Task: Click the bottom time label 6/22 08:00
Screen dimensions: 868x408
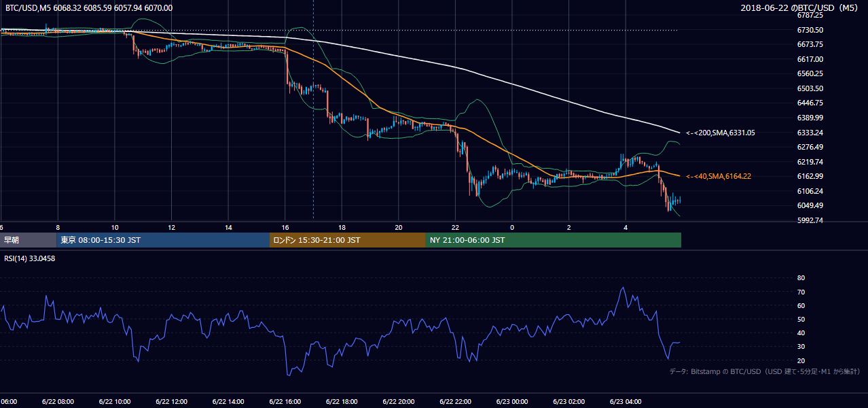Action: [x=58, y=402]
